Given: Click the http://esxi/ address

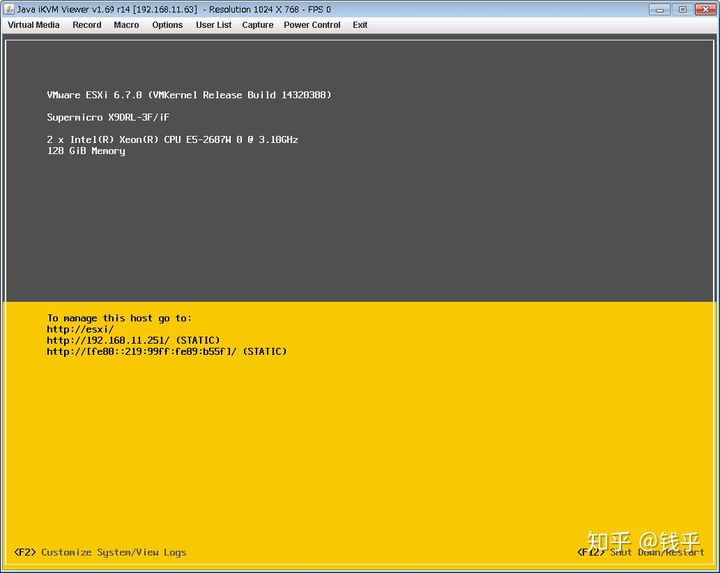Looking at the screenshot, I should [80, 329].
